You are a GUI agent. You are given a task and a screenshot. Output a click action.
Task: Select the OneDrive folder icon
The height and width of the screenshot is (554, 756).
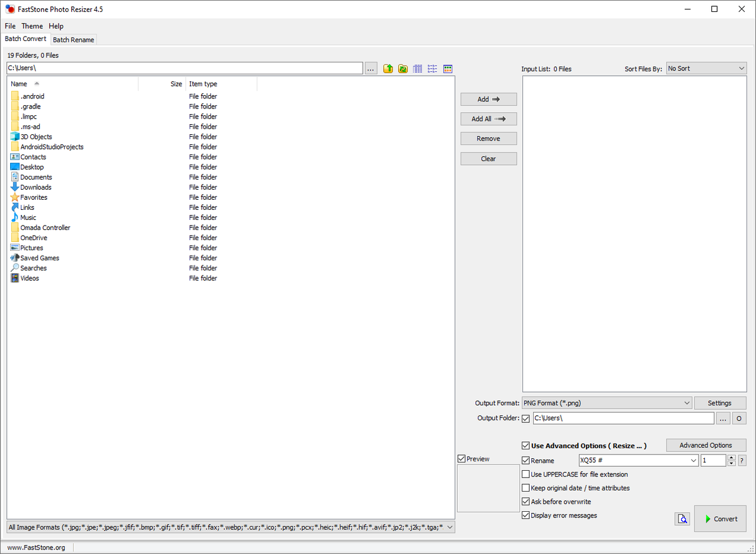click(15, 238)
